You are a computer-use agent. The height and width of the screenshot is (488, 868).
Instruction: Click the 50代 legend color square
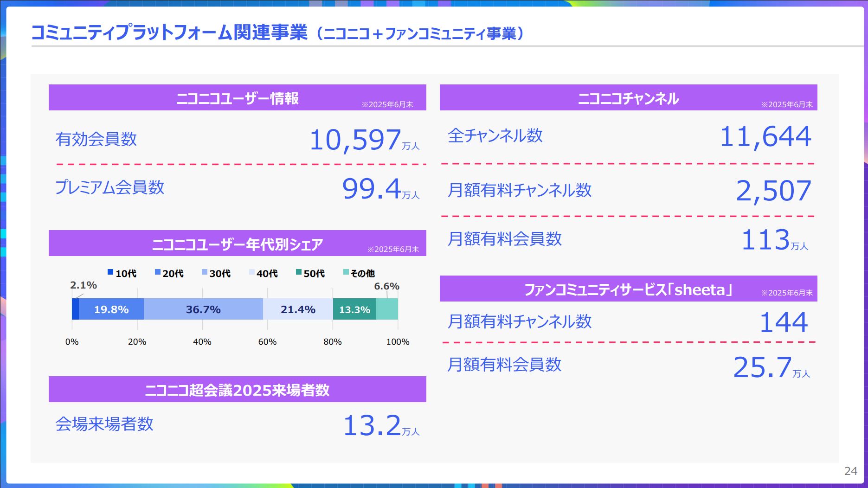pyautogui.click(x=299, y=272)
